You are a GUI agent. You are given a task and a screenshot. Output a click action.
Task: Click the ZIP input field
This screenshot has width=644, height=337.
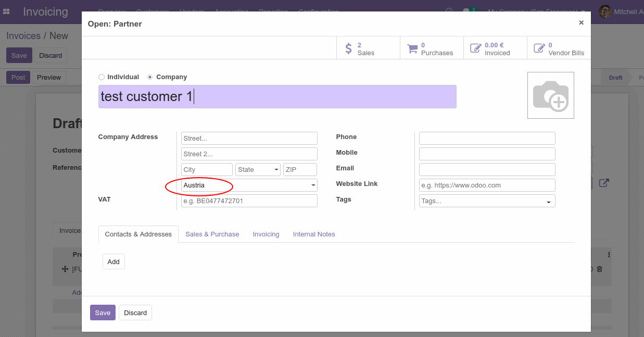click(x=300, y=170)
